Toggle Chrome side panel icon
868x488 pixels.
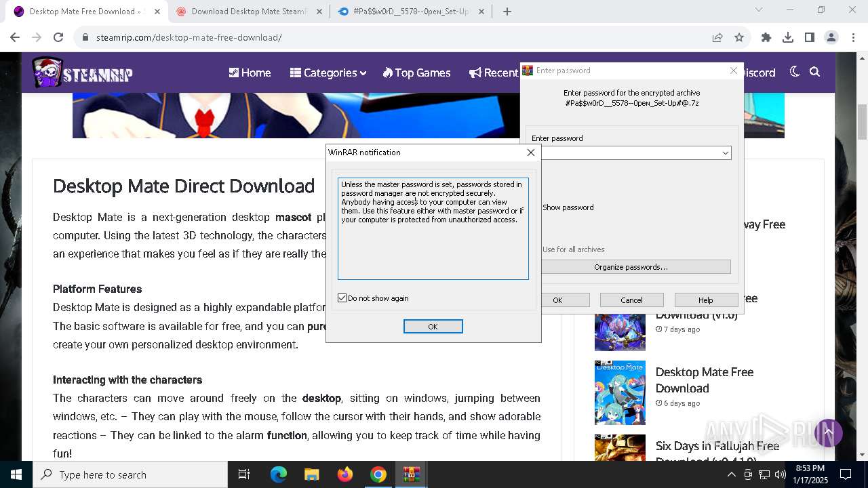tap(810, 37)
